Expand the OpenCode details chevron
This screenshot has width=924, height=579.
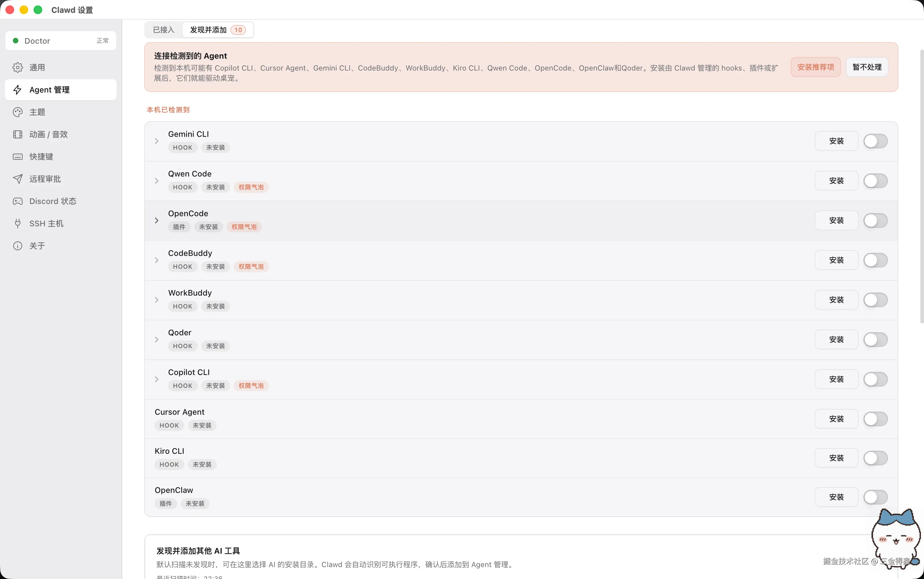click(x=156, y=220)
